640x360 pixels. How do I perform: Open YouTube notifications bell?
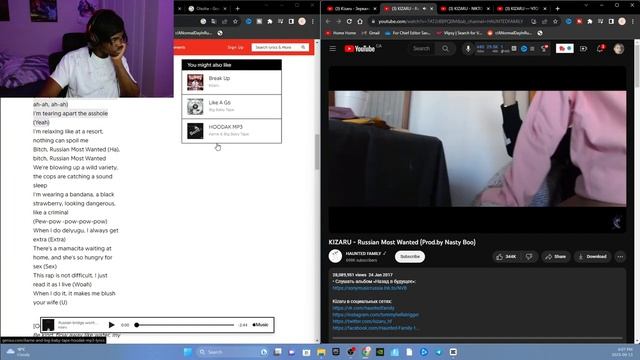click(x=600, y=49)
